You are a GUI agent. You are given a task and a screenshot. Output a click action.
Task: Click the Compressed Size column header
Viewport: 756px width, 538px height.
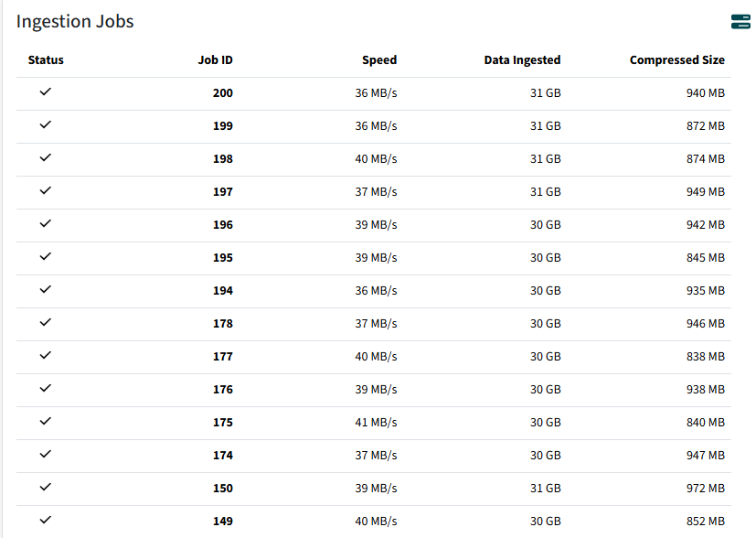coord(676,60)
